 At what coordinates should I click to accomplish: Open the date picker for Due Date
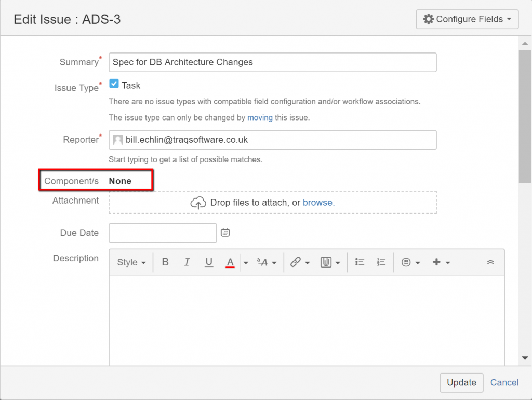(225, 232)
